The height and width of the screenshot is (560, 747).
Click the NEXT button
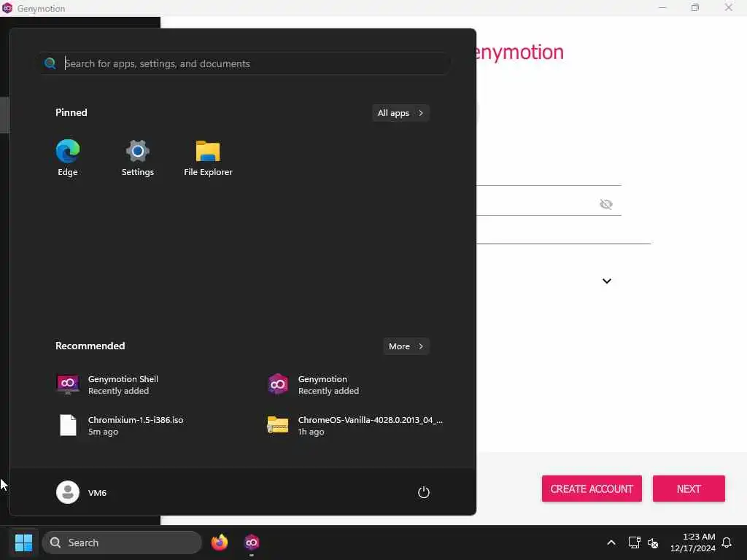pos(689,489)
